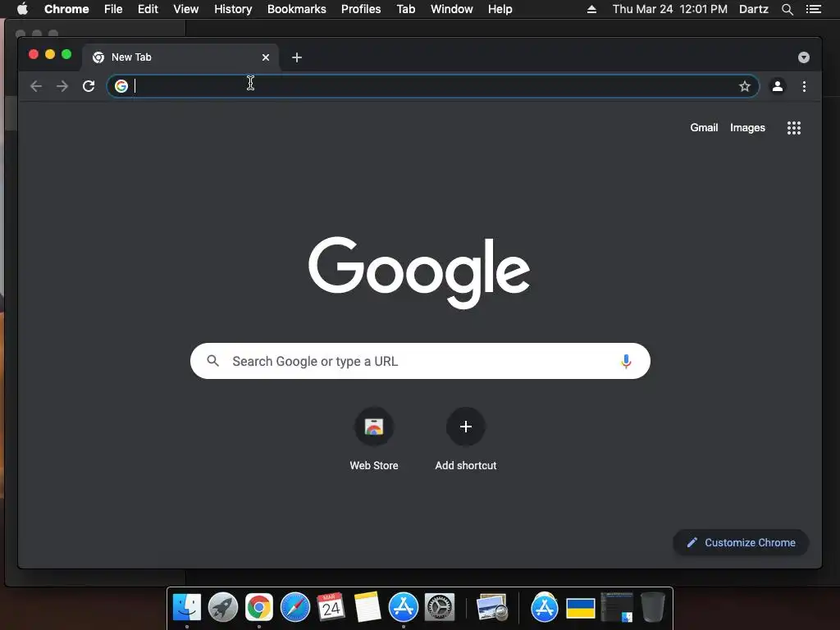Open the Tab menu
840x630 pixels.
click(x=405, y=9)
